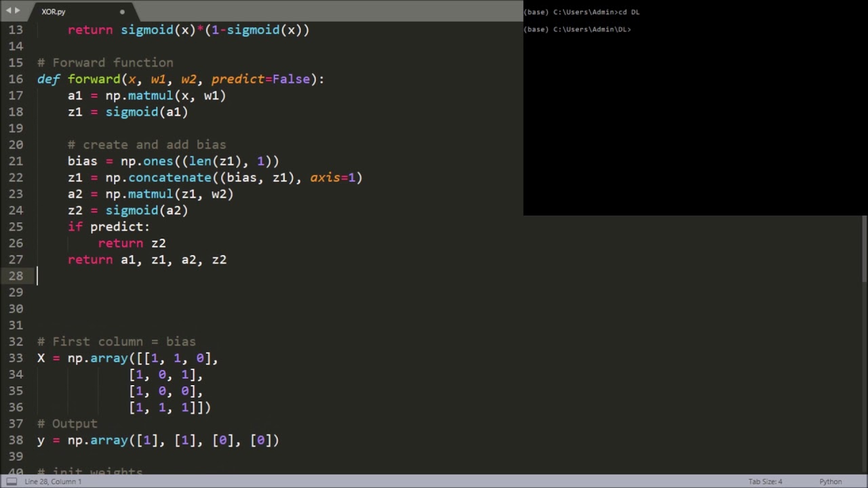This screenshot has height=488, width=868.
Task: Open the Python syntax selector
Action: (x=830, y=481)
